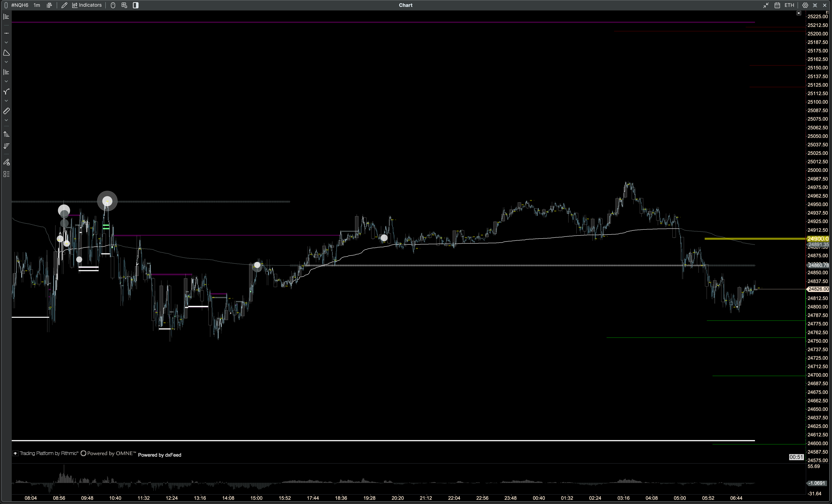Expand the line tools dropdown chevron
832x504 pixels.
coord(6,43)
